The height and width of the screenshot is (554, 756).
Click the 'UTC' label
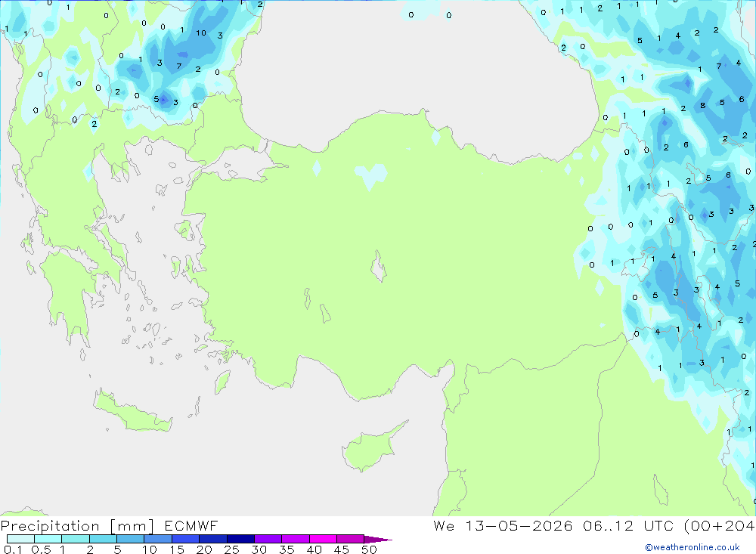(658, 525)
